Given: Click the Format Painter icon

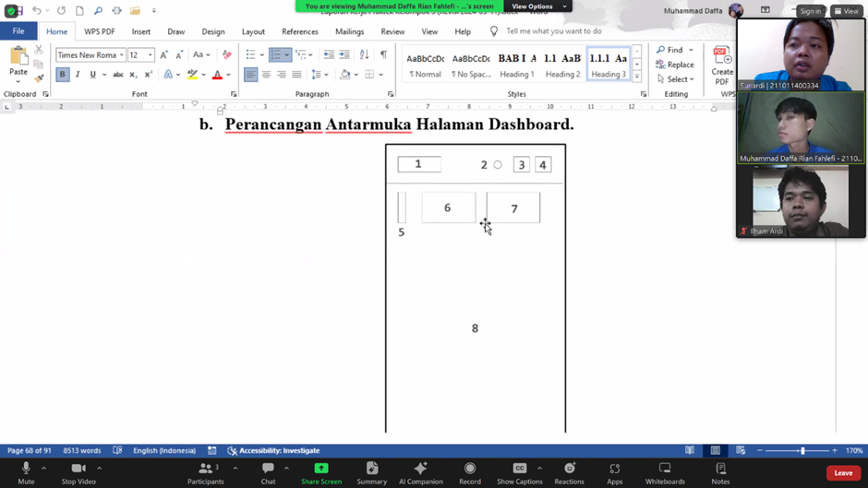Looking at the screenshot, I should coord(39,78).
